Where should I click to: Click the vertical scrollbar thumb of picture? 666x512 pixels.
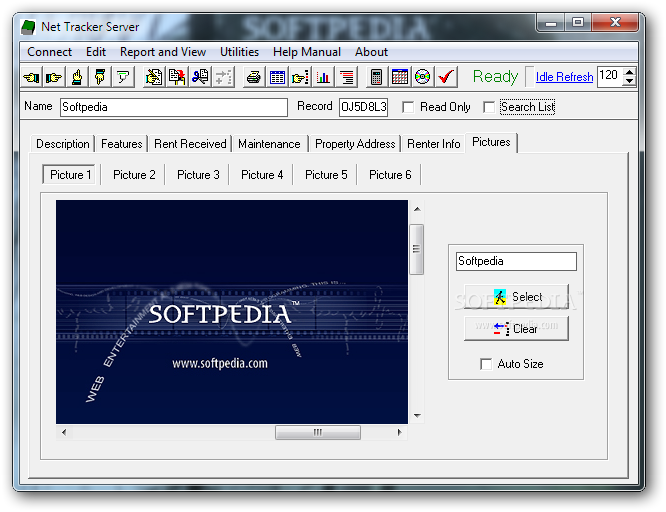coord(417,249)
